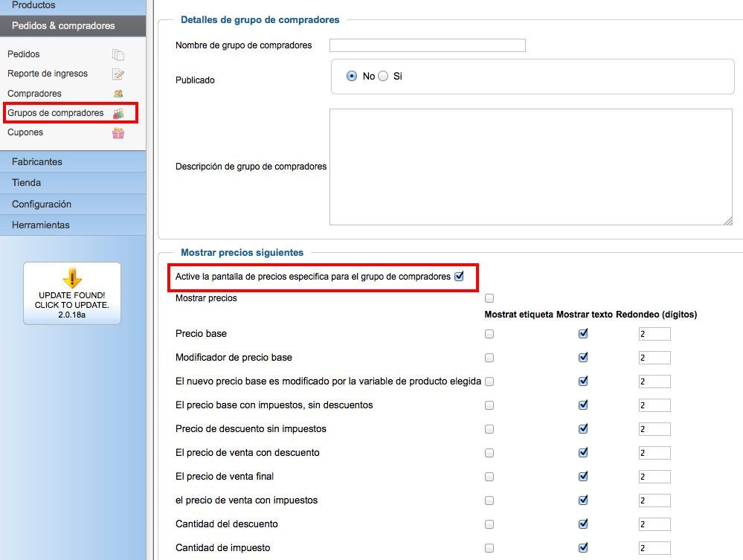Click the update download arrow icon
743x560 pixels.
pos(72,277)
